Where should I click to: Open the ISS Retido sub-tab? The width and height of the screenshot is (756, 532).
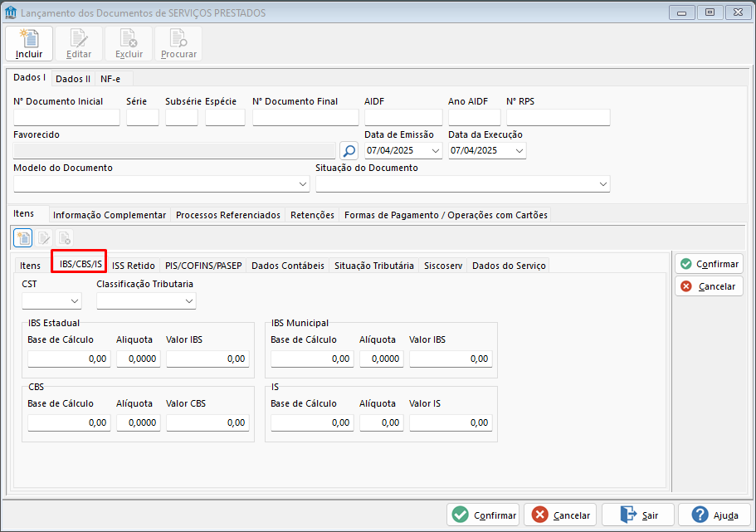point(134,266)
